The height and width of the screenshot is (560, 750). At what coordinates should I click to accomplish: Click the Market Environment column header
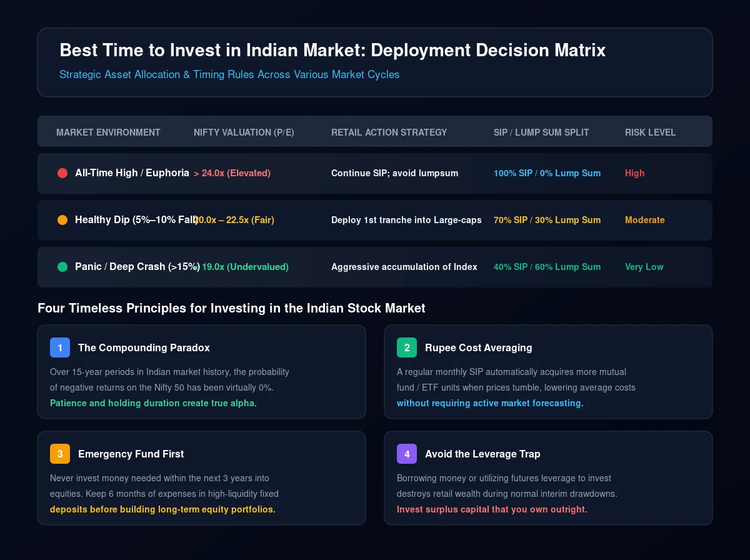click(x=108, y=132)
